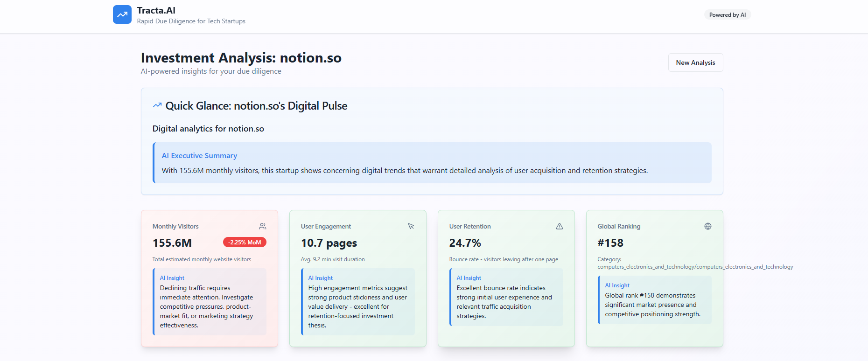Click the trend arrow icon beside Quick Glance
Viewport: 868px width, 361px height.
(157, 105)
